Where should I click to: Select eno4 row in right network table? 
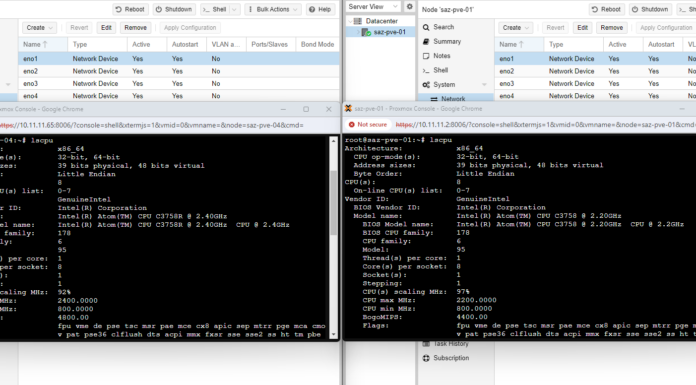pyautogui.click(x=595, y=95)
